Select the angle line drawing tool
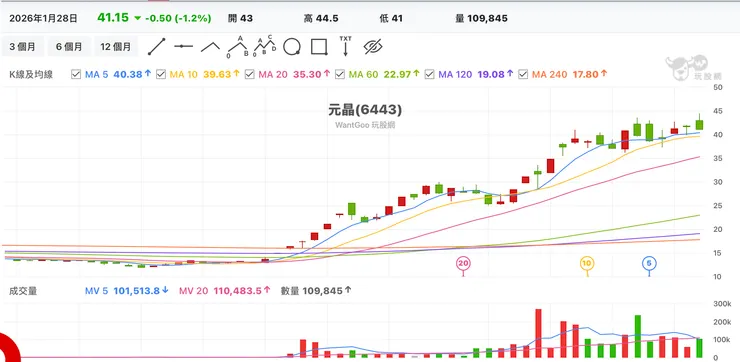The width and height of the screenshot is (740, 362). coord(210,47)
